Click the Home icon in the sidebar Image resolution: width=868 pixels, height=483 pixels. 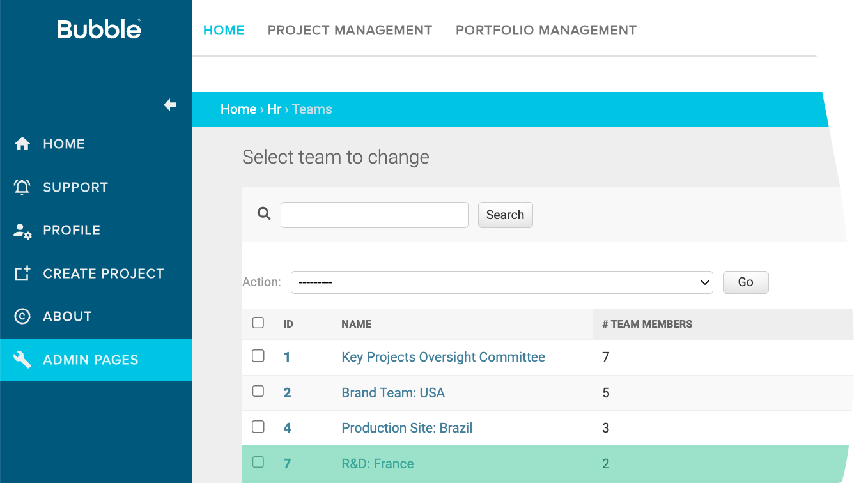pyautogui.click(x=21, y=144)
